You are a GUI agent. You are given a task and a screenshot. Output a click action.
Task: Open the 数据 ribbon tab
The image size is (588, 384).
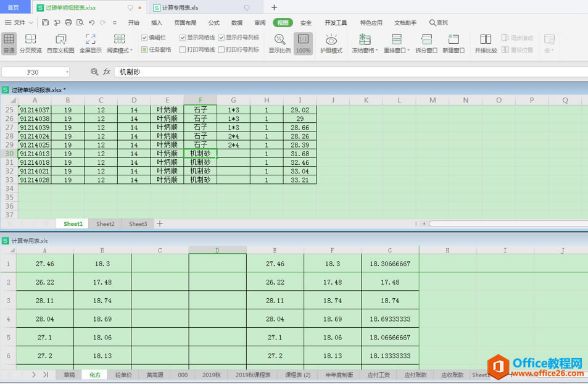point(237,23)
